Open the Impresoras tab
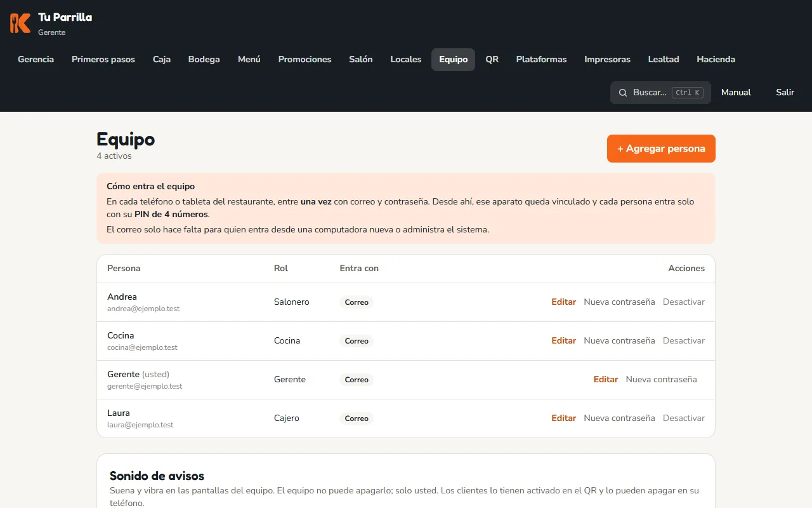 point(608,60)
